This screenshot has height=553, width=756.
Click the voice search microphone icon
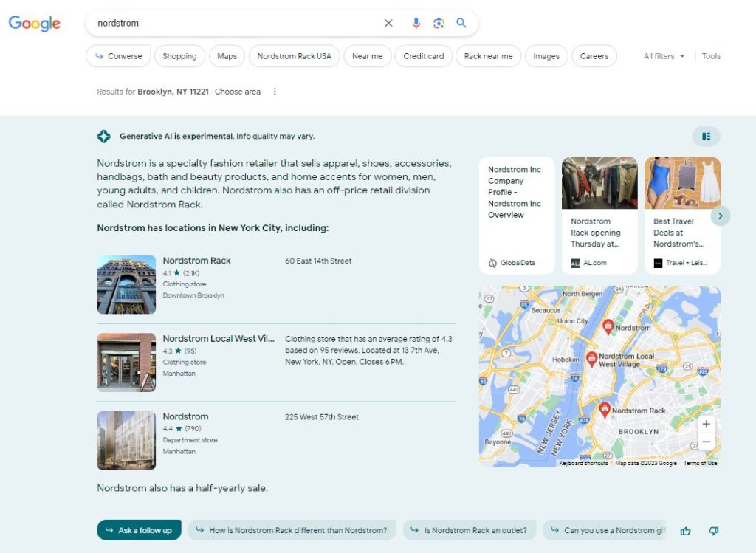point(416,23)
